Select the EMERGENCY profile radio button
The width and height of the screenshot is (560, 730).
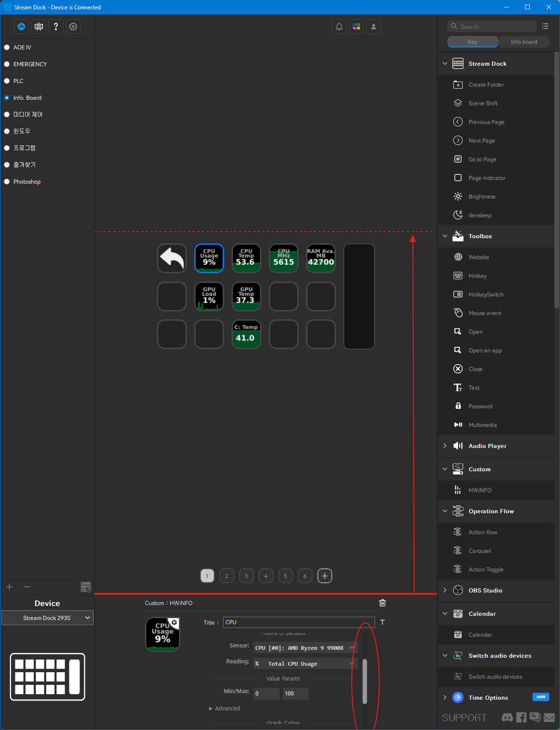(7, 64)
